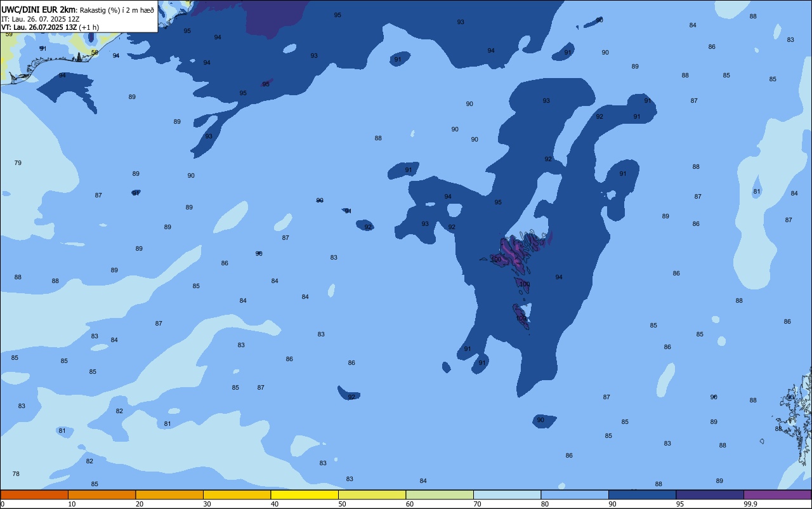Select the 'IT: Lau. 26. 07. 2025 12Z' line
The image size is (812, 509).
tap(40, 19)
